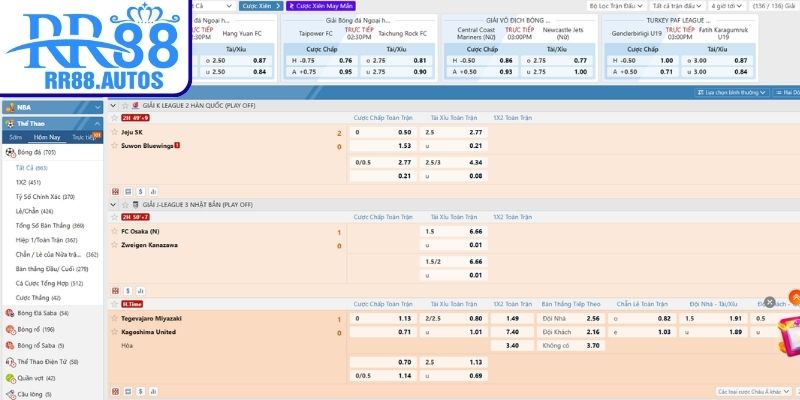The width and height of the screenshot is (800, 400).
Task: Click the 2.77 over odds for Jeju SK
Action: click(475, 132)
